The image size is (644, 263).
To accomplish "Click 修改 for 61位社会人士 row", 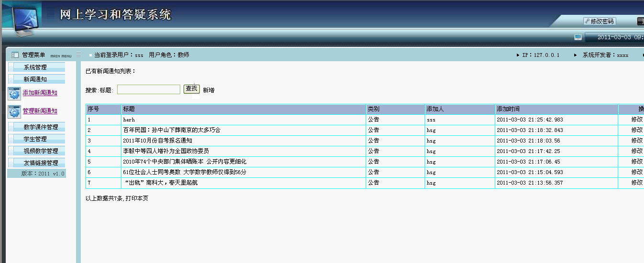I will (637, 172).
